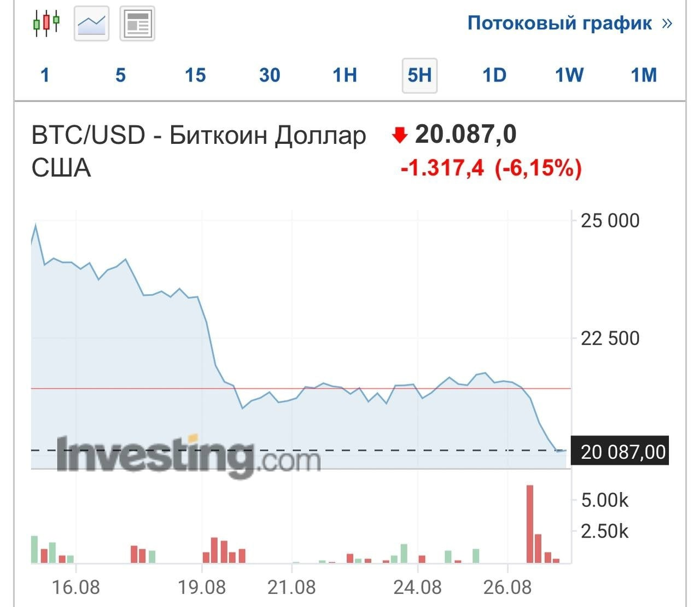Select the 1 minute timeframe
700x607 pixels.
(45, 75)
